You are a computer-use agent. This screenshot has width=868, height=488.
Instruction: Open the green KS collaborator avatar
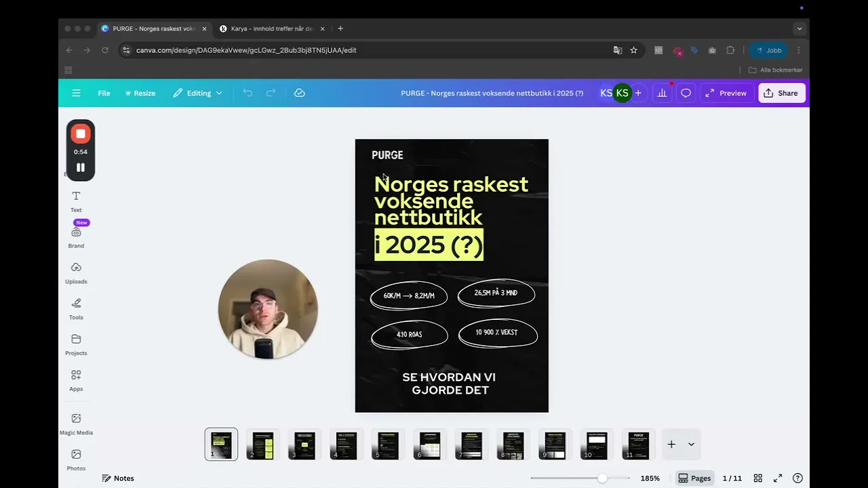pos(622,93)
